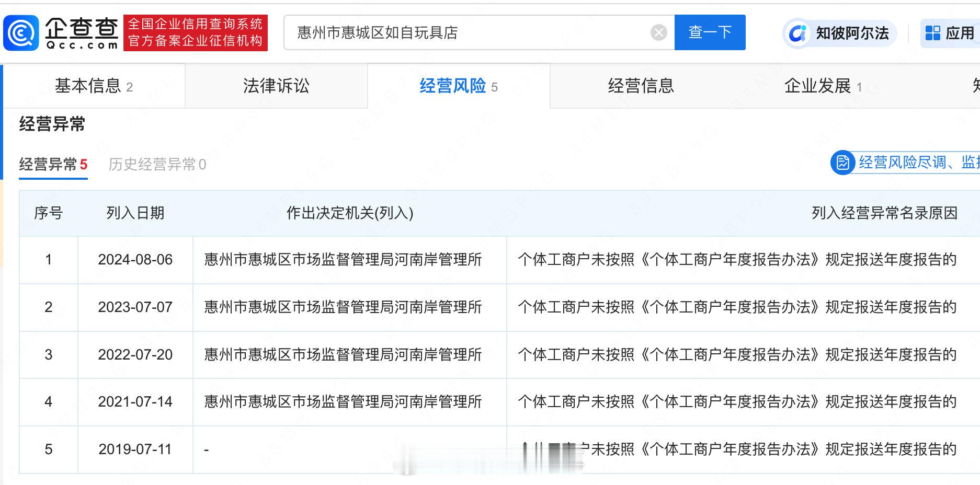
Task: Switch to the 经营信息 tab
Action: (641, 86)
